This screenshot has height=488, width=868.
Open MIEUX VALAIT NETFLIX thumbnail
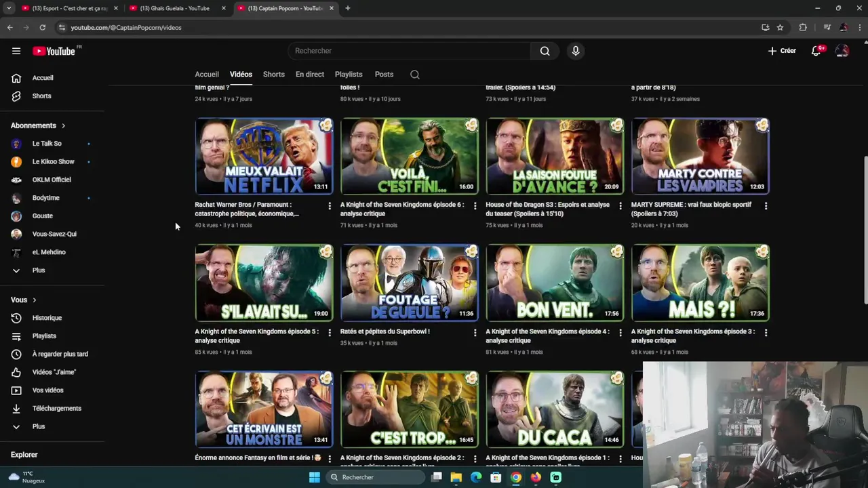click(x=264, y=157)
